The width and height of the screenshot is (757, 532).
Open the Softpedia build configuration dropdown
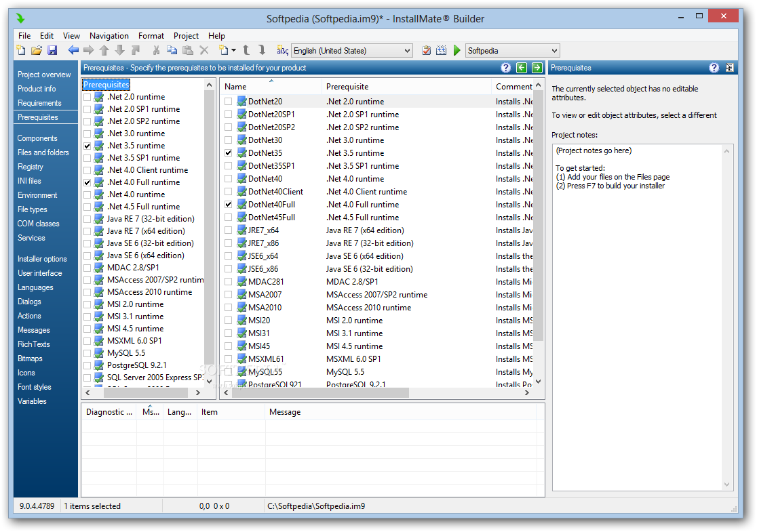tap(512, 51)
